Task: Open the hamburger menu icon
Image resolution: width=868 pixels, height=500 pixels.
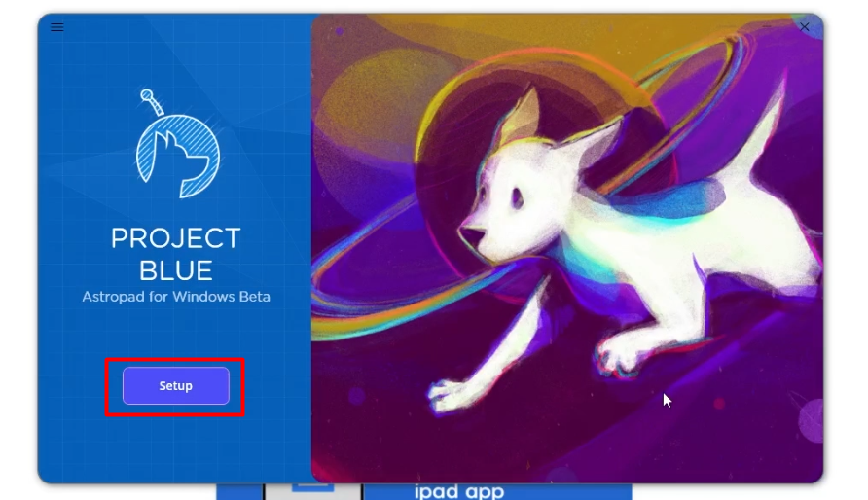Action: [x=57, y=27]
